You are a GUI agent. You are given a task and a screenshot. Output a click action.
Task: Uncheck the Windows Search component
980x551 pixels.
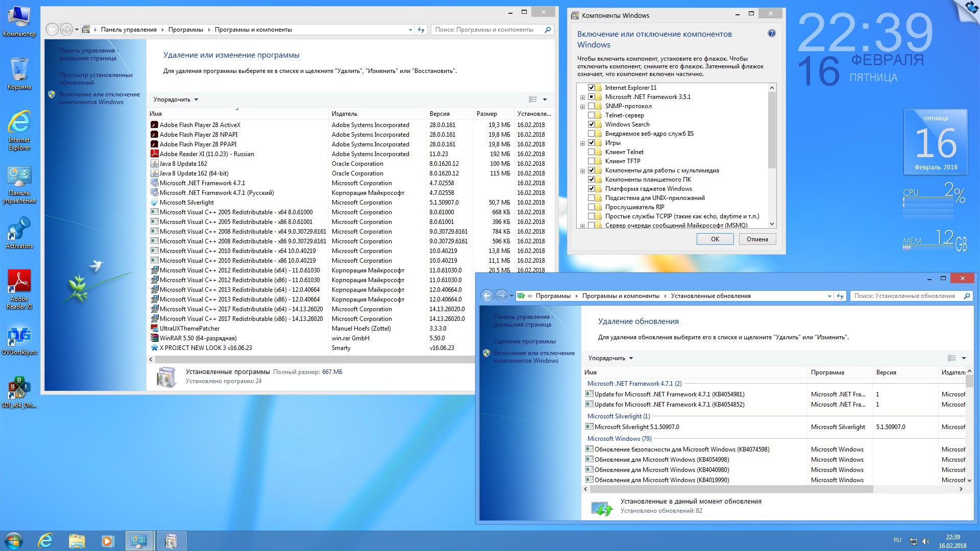tap(592, 124)
